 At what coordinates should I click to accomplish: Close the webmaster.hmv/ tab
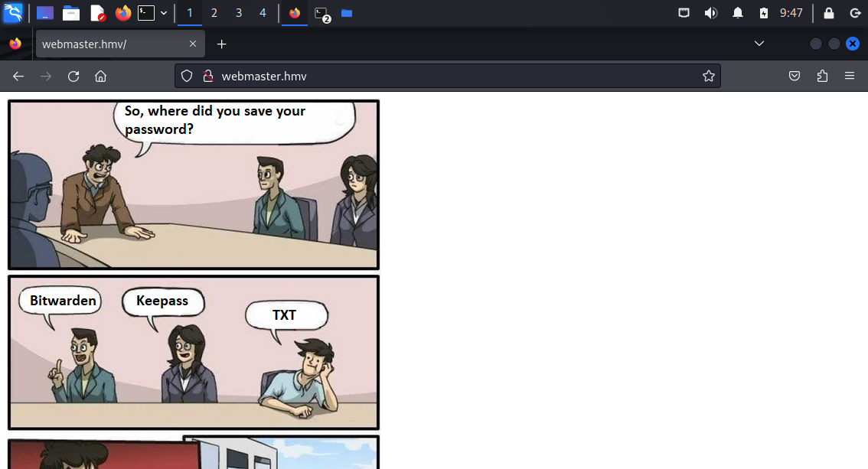pos(193,44)
